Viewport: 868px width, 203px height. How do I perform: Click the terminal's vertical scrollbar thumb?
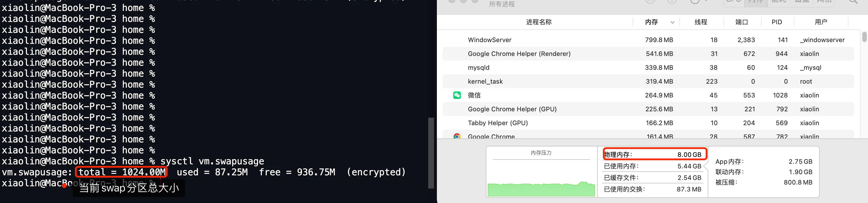pos(431,153)
